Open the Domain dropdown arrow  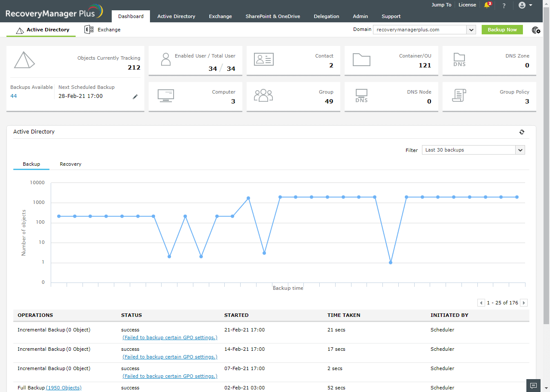(471, 30)
